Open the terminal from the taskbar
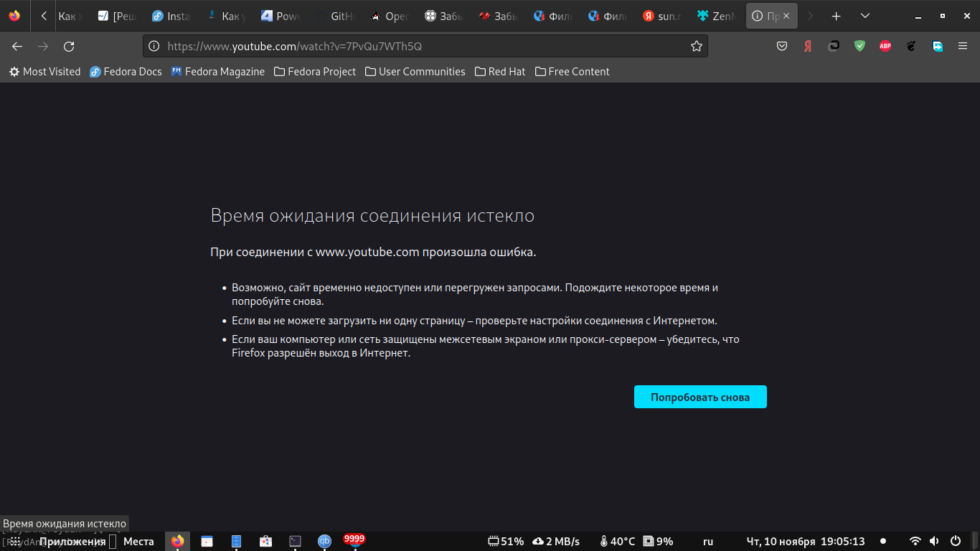 click(295, 541)
